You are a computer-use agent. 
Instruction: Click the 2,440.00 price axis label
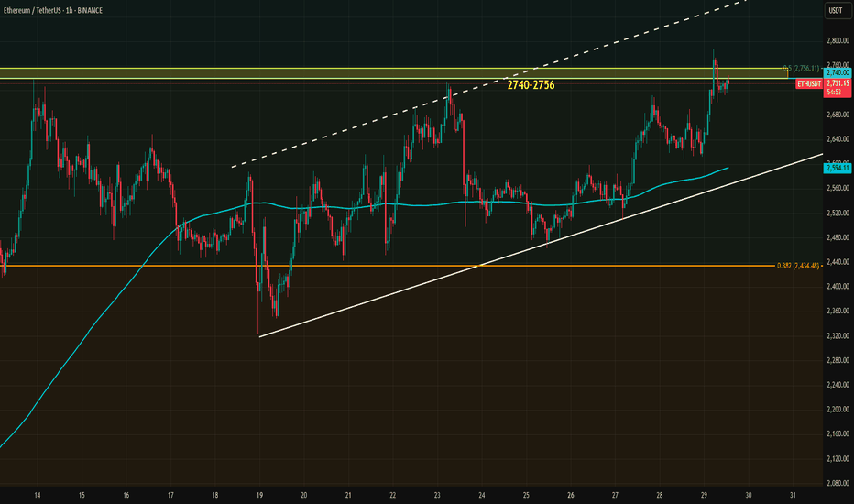838,262
